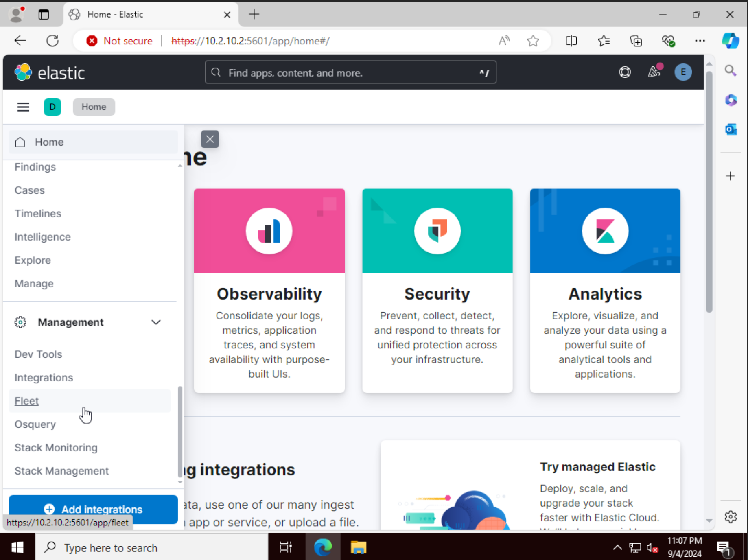Open the browser collections icon
The height and width of the screenshot is (560, 748).
(x=636, y=41)
